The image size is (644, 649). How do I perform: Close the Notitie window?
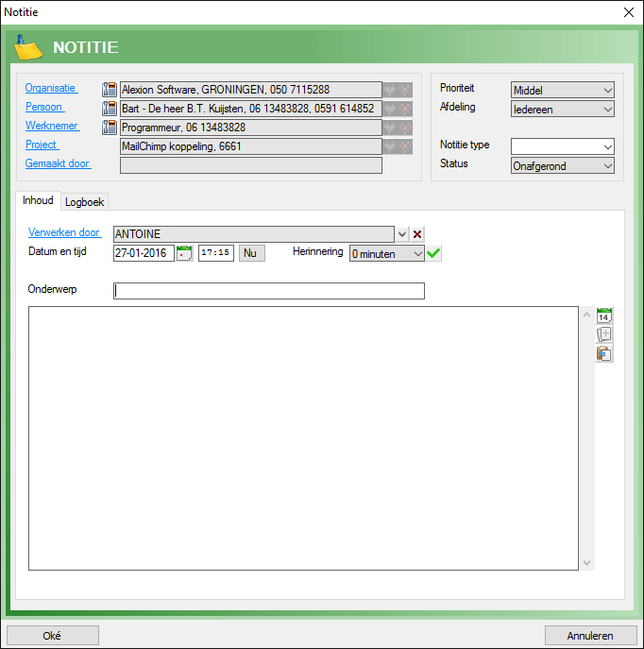[629, 12]
